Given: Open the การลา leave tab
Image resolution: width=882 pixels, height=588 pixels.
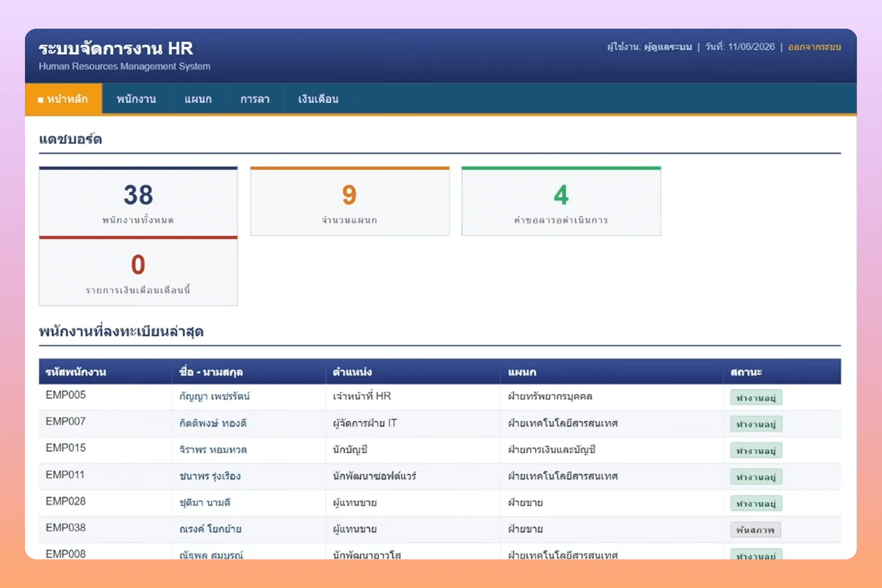Looking at the screenshot, I should 255,99.
